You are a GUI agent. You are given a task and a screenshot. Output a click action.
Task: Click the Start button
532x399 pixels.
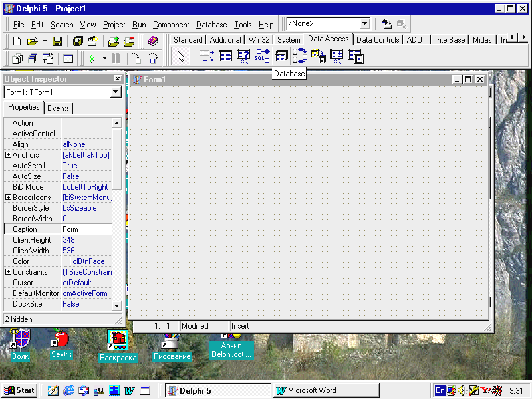pyautogui.click(x=19, y=390)
